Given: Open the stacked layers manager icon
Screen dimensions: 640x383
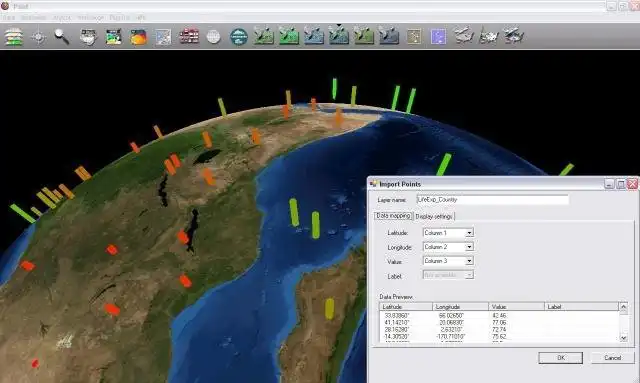Looking at the screenshot, I should coord(13,37).
